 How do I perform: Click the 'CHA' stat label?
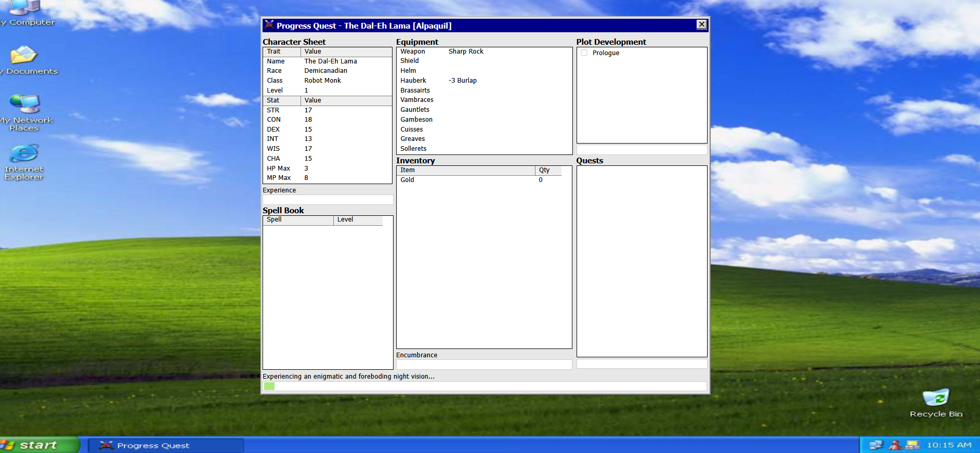(x=273, y=159)
